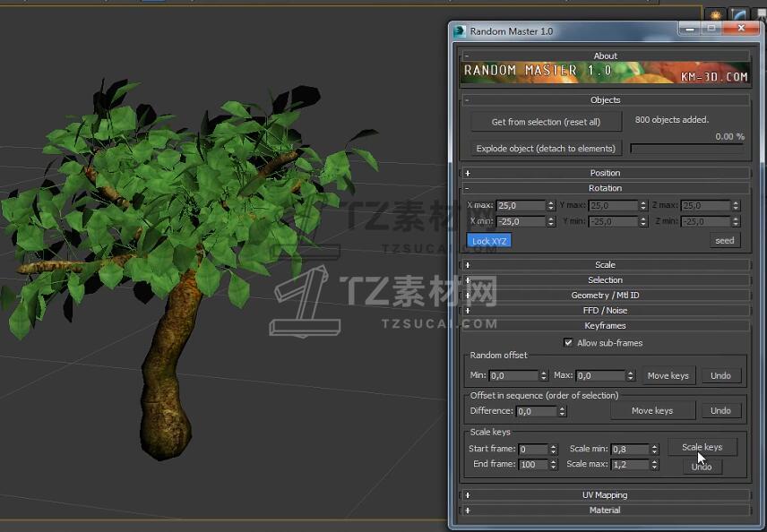Expand the Material rollout
This screenshot has height=532, width=767.
click(x=605, y=511)
